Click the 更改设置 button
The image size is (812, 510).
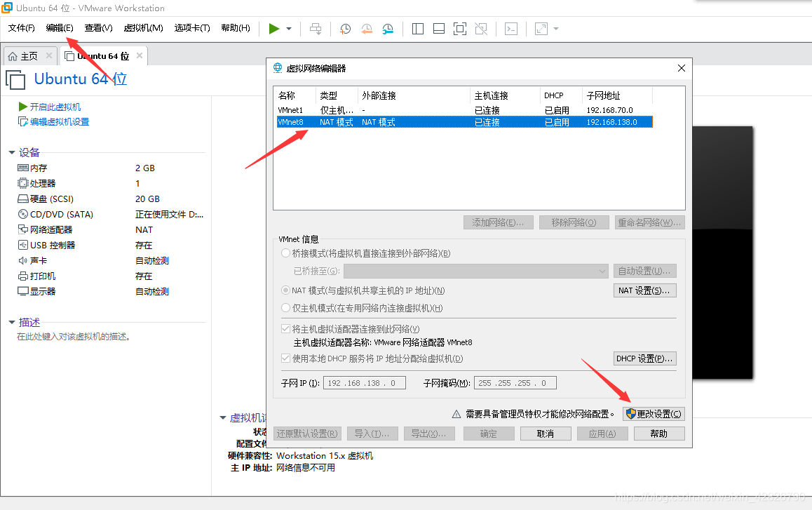[653, 413]
